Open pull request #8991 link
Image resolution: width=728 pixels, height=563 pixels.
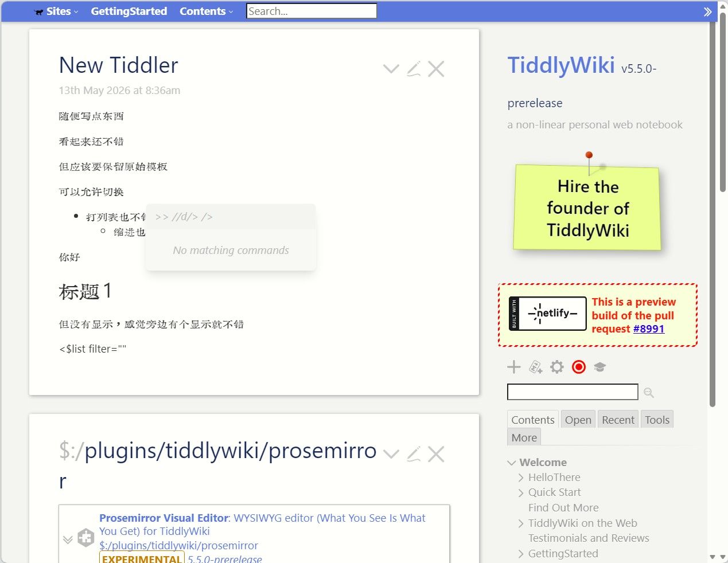tap(649, 329)
